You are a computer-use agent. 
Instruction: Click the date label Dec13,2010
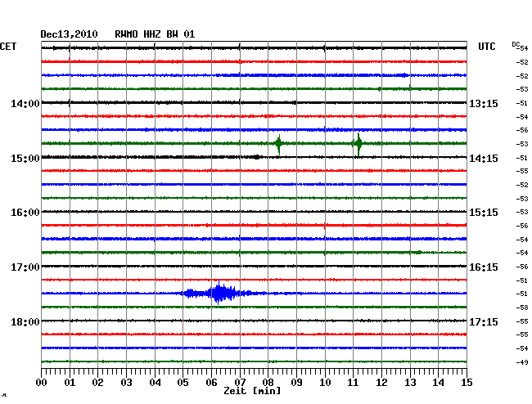click(x=69, y=34)
